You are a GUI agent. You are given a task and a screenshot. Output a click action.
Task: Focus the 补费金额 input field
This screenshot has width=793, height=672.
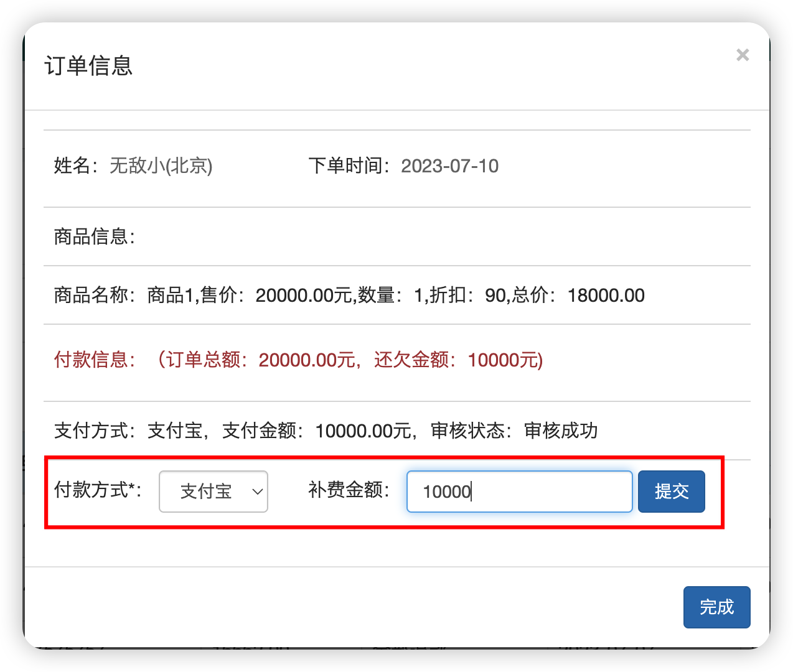click(x=520, y=492)
